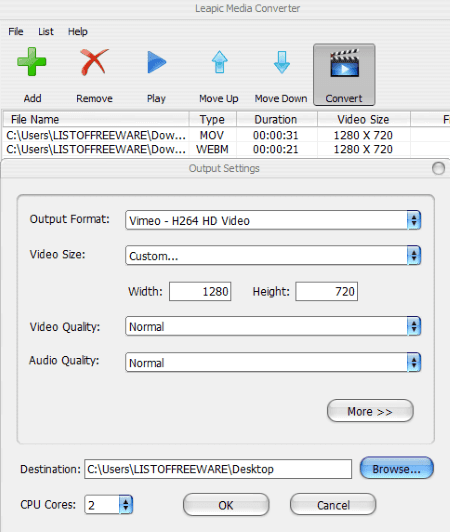450x532 pixels.
Task: Cancel the Output Settings dialog
Action: click(x=333, y=505)
